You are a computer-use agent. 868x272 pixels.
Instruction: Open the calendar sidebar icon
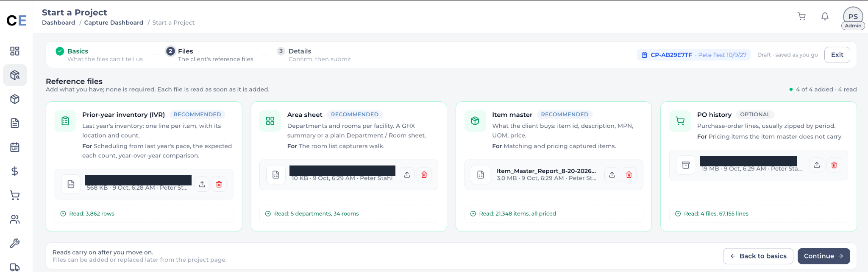click(15, 147)
